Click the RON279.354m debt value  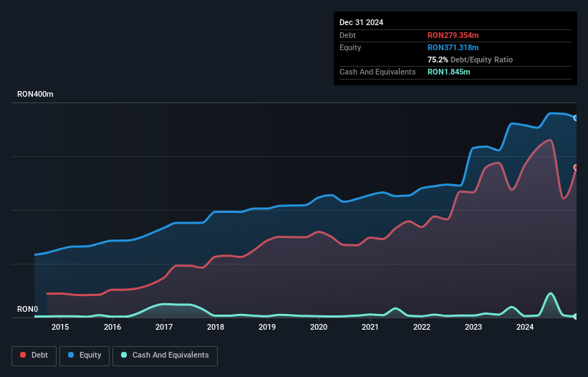453,35
